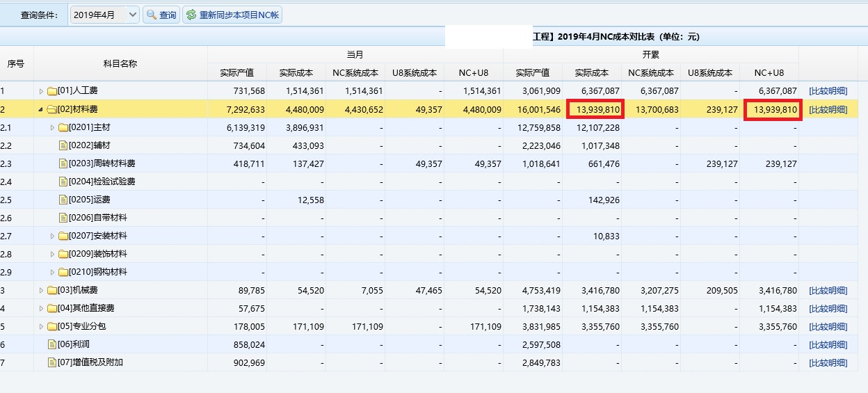The image size is (868, 393).
Task: Click the magnifier icon on the 查询 button
Action: pyautogui.click(x=151, y=15)
